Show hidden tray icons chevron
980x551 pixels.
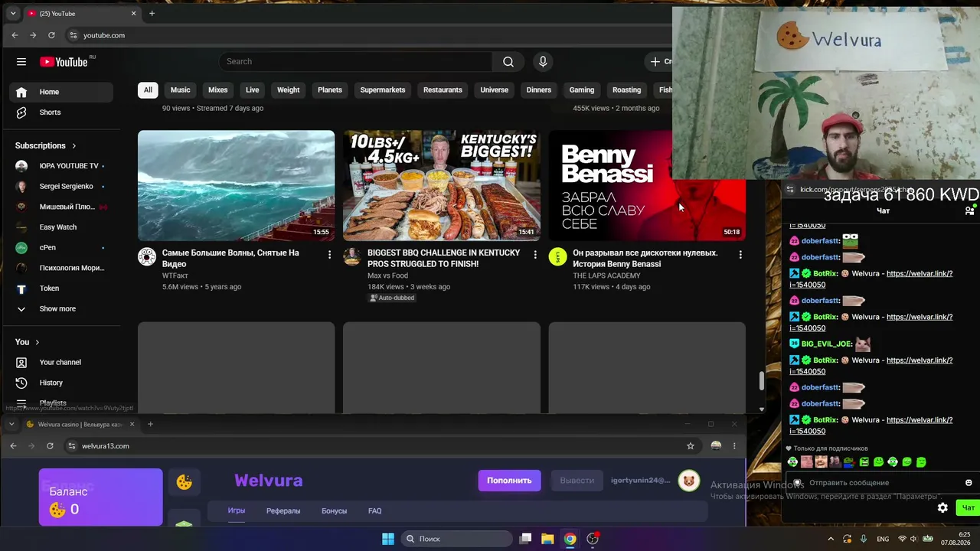pyautogui.click(x=831, y=540)
